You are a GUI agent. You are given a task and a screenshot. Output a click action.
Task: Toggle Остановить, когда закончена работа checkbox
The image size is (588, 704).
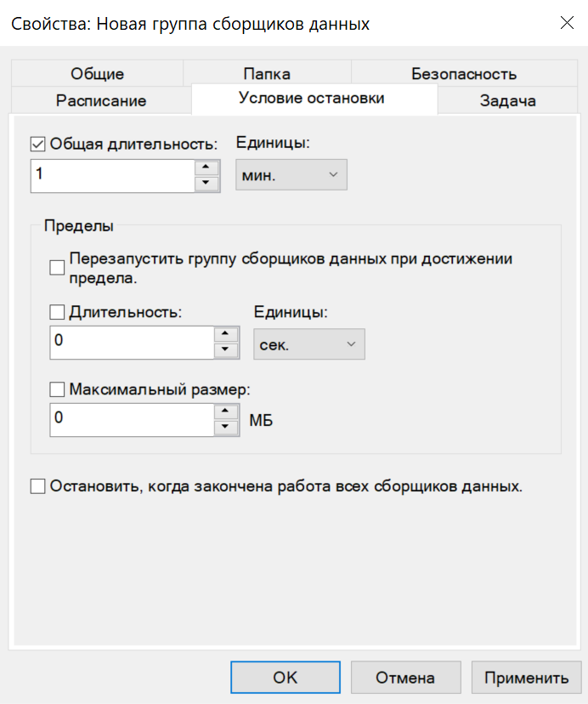pyautogui.click(x=37, y=487)
